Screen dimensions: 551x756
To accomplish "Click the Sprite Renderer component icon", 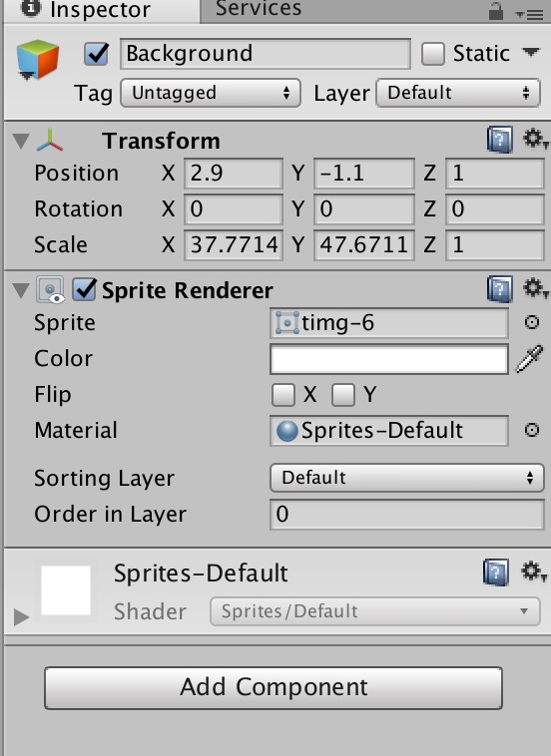I will pos(50,290).
